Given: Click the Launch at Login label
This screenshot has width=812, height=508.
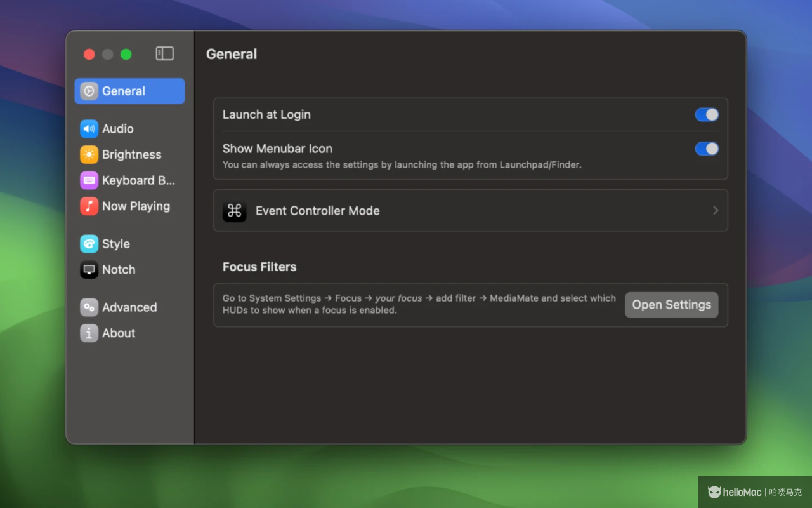Looking at the screenshot, I should 266,115.
